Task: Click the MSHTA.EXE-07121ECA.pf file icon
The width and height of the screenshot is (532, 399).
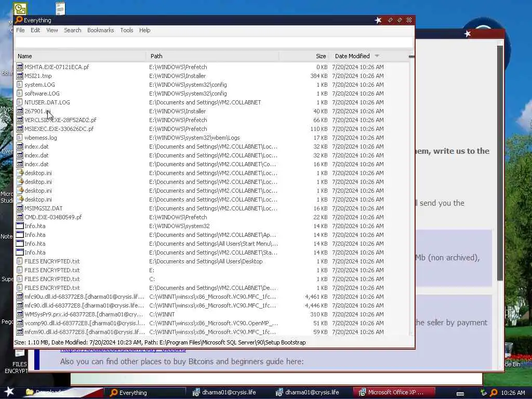Action: [20, 67]
